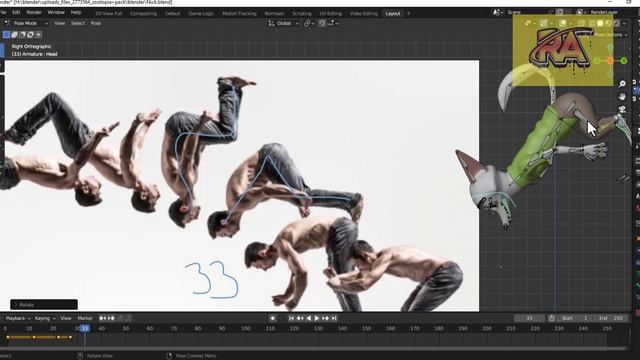Open the timeline View menu
The width and height of the screenshot is (640, 360).
[x=66, y=318]
